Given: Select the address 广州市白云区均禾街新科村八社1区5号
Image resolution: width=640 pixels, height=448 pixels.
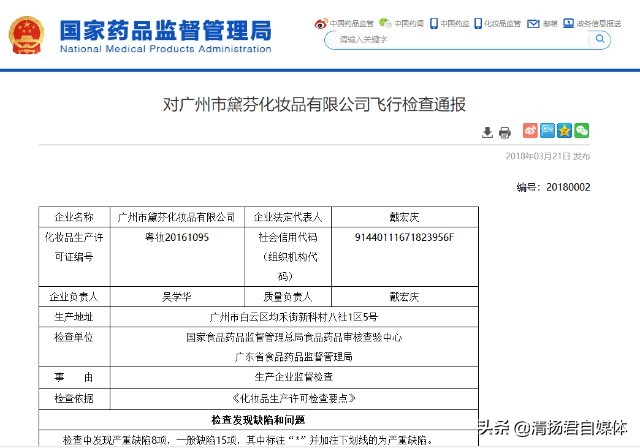Looking at the screenshot, I should click(x=293, y=317).
